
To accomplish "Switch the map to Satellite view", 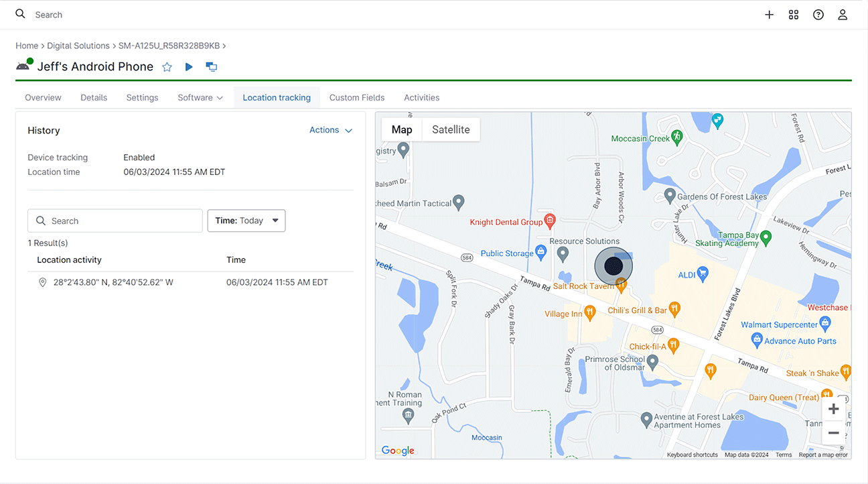I will (450, 129).
